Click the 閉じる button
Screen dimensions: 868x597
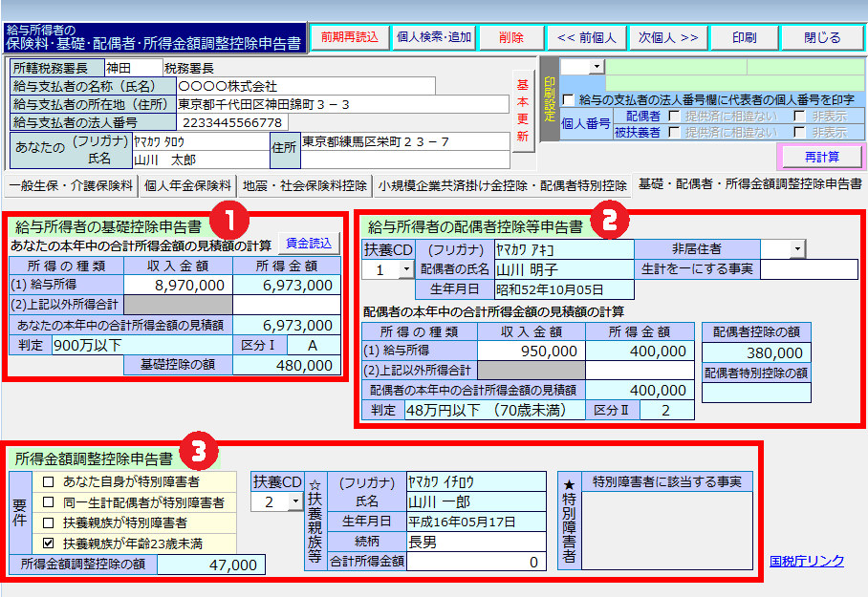point(821,37)
